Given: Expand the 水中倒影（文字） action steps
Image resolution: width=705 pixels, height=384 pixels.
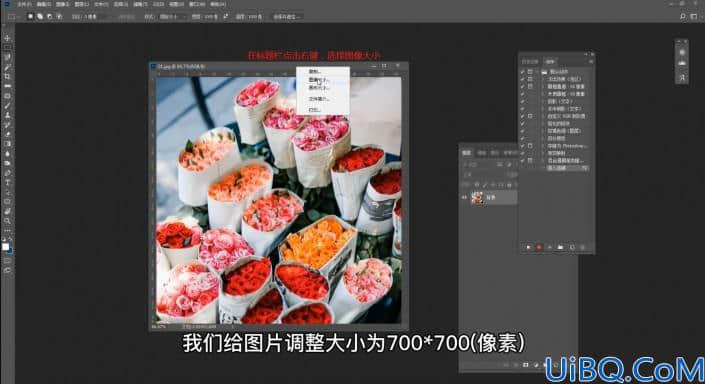Looking at the screenshot, I should (x=543, y=108).
